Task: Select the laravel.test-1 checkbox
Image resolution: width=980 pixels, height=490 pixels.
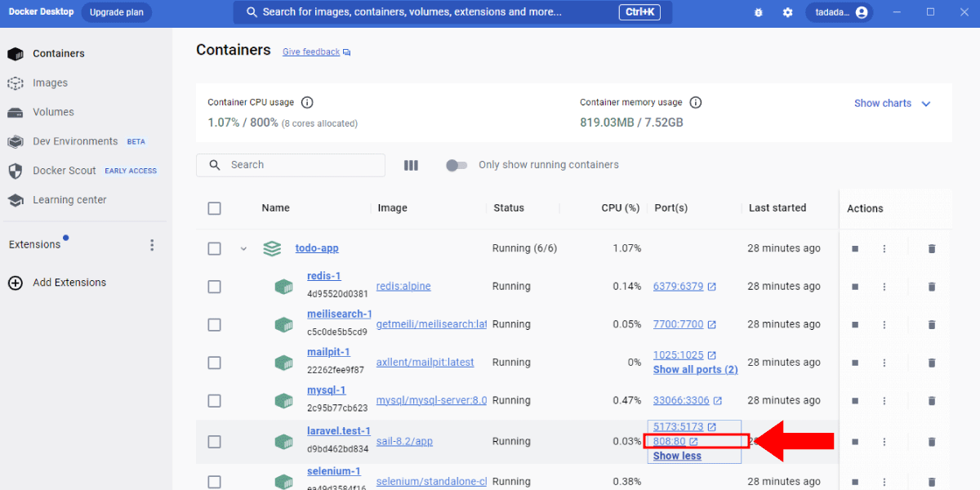Action: (x=214, y=442)
